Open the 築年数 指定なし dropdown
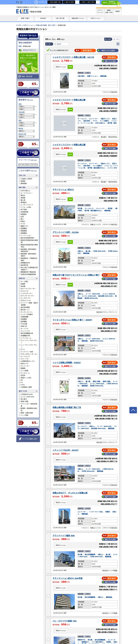The width and height of the screenshot is (138, 644). [x=26, y=131]
